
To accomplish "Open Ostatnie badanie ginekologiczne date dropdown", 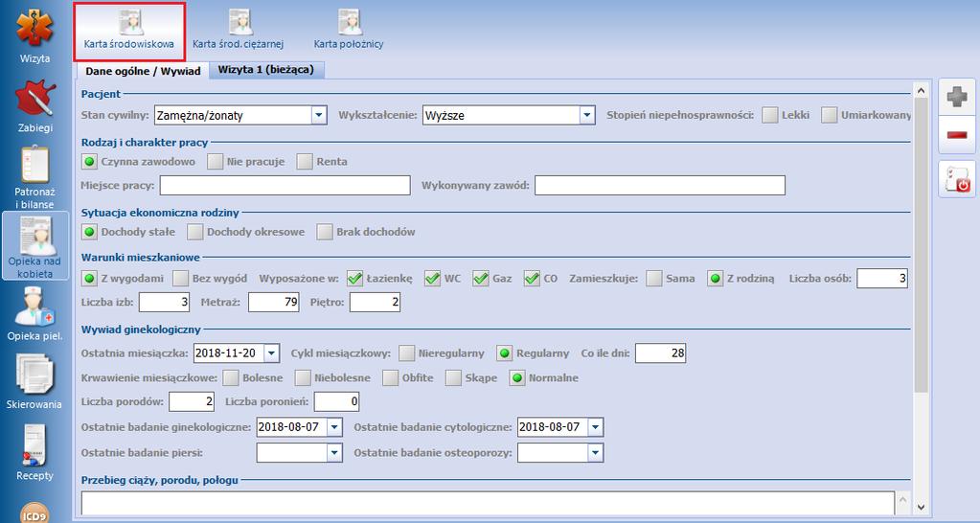I will [x=335, y=427].
